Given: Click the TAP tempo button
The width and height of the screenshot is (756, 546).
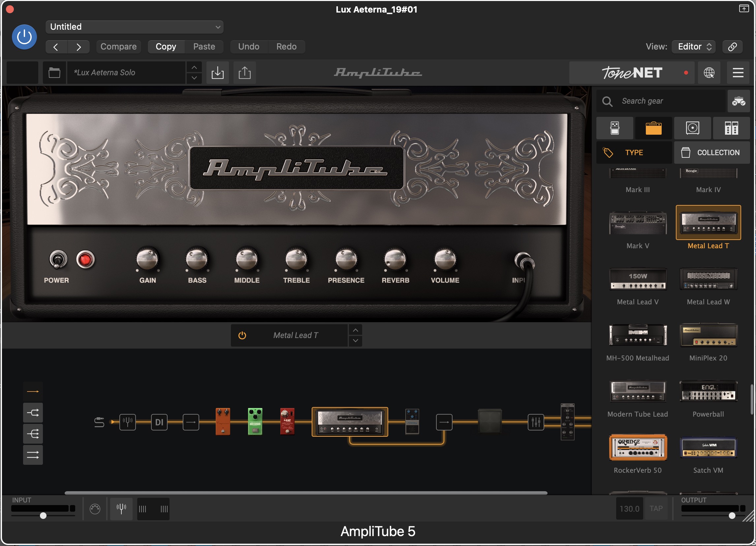Looking at the screenshot, I should [656, 508].
